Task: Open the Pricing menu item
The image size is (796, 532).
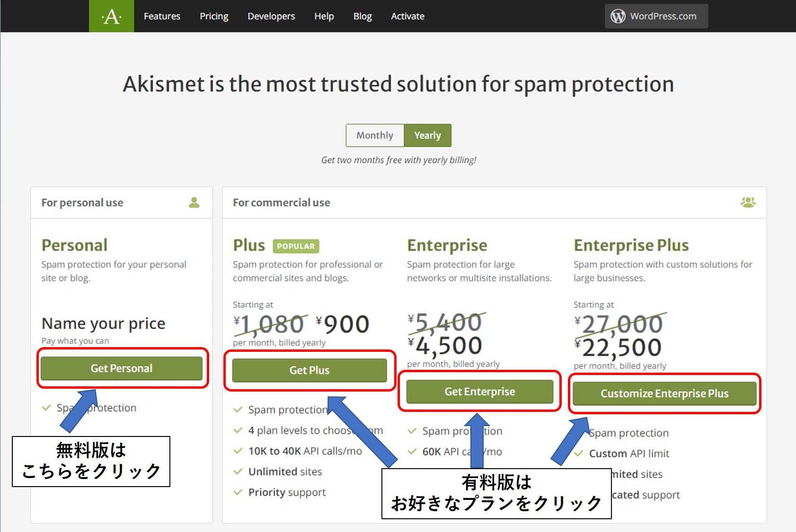Action: tap(214, 16)
